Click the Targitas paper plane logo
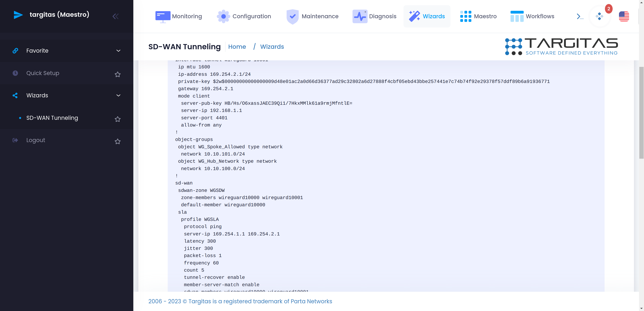The height and width of the screenshot is (311, 644). point(18,15)
